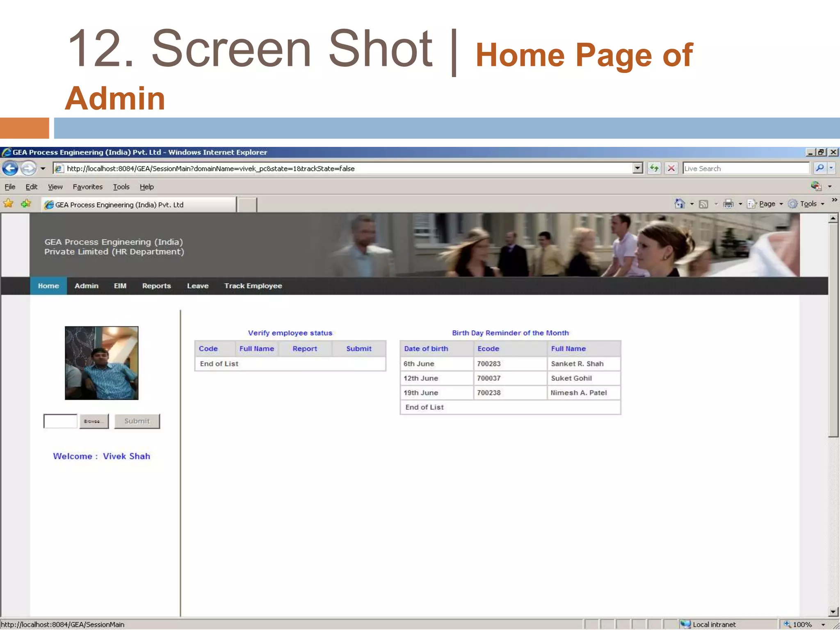Click the page scrollbar up arrow

click(833, 218)
